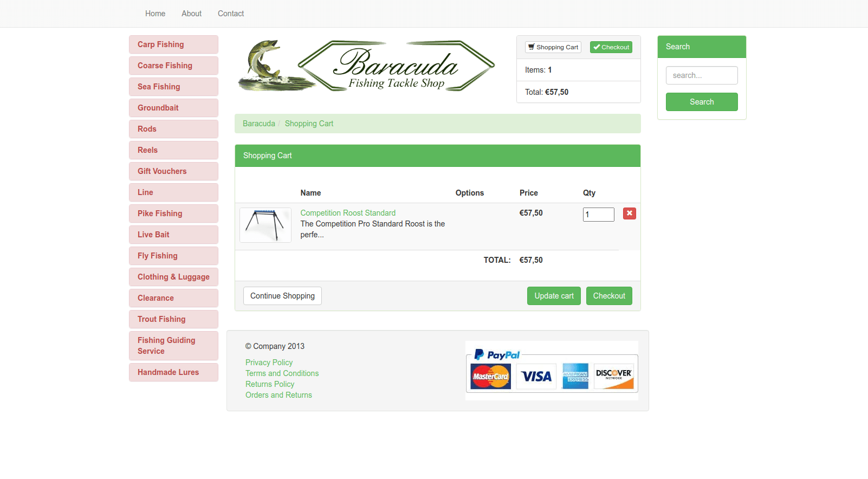Click the Baracuda breadcrumb link
The height and width of the screenshot is (479, 868).
click(x=259, y=124)
